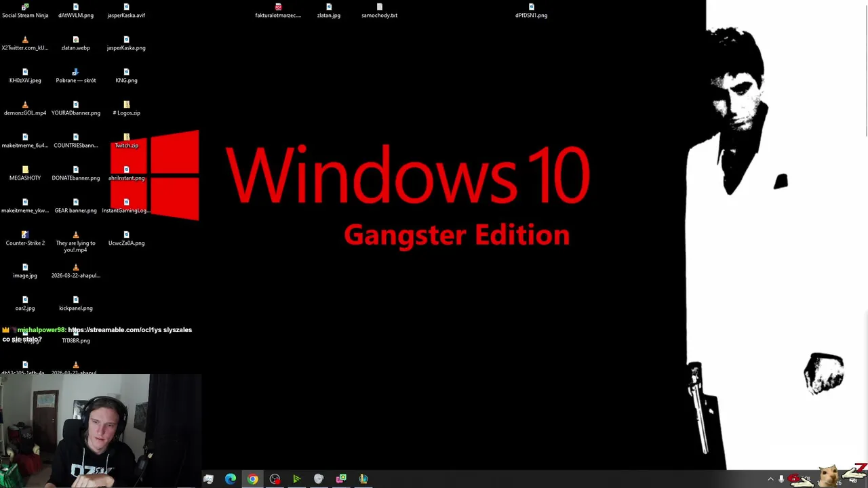The width and height of the screenshot is (868, 488).
Task: Click the michalpower98 username in chat
Action: tap(41, 330)
